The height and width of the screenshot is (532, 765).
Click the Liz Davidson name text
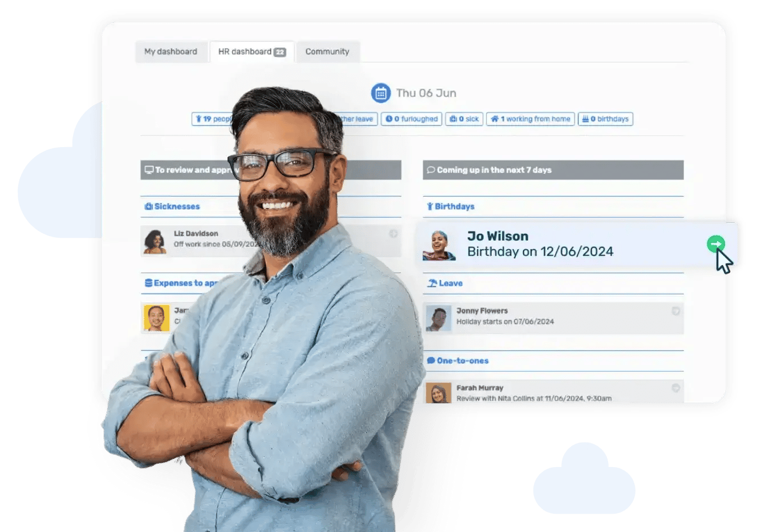pyautogui.click(x=196, y=233)
